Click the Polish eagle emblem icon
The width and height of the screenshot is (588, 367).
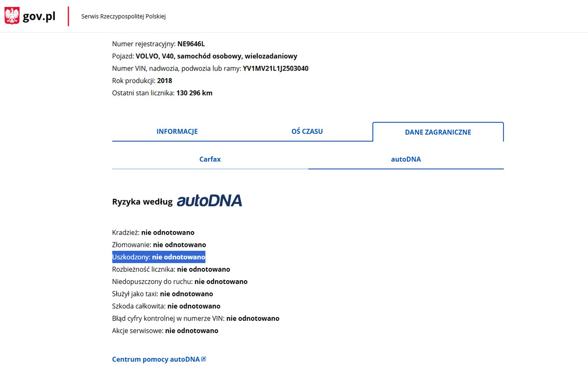coord(12,16)
